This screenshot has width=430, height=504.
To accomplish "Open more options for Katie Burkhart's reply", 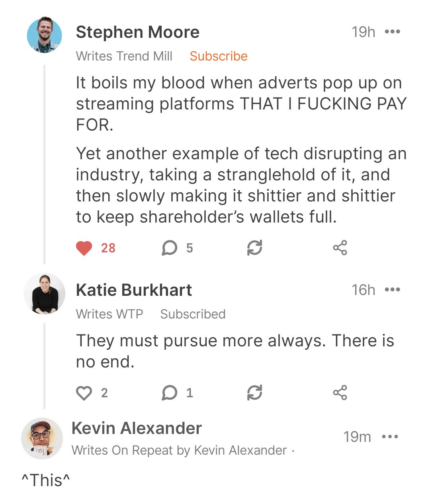I will pos(393,290).
